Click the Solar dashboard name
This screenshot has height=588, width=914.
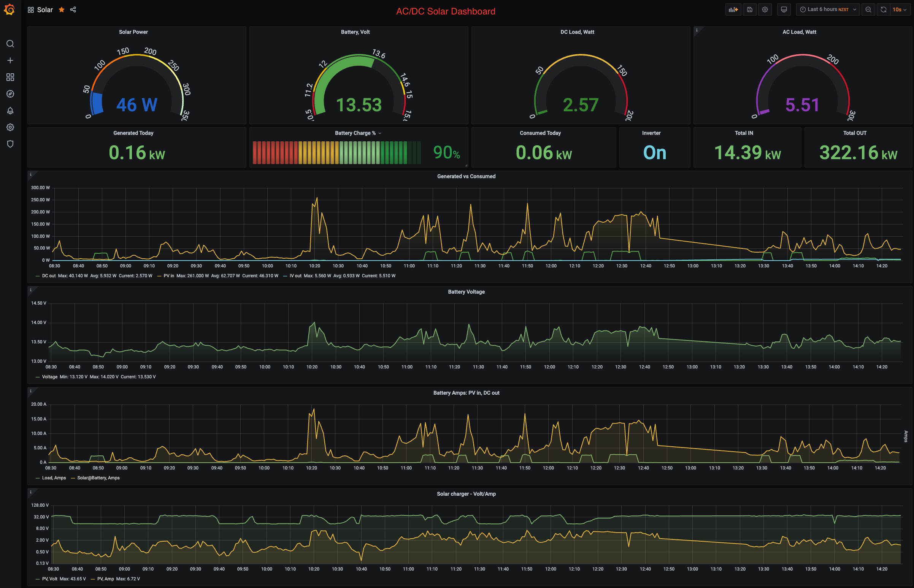coord(45,9)
